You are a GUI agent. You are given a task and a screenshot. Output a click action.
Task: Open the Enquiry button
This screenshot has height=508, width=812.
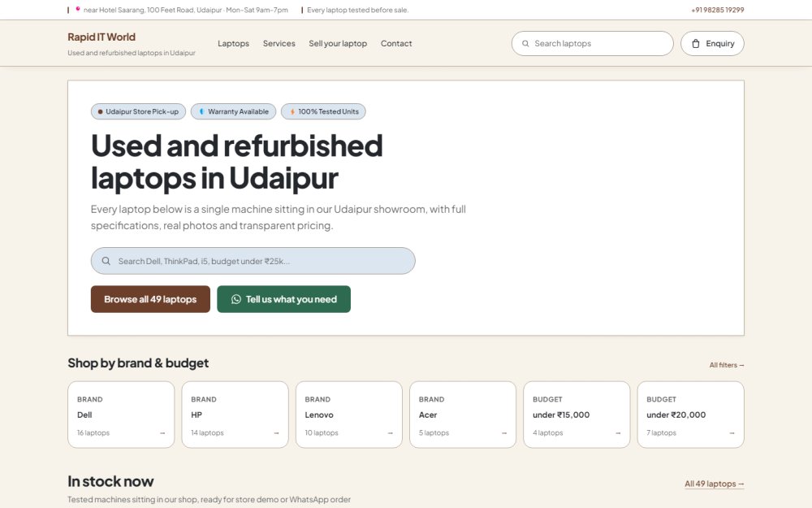click(712, 44)
